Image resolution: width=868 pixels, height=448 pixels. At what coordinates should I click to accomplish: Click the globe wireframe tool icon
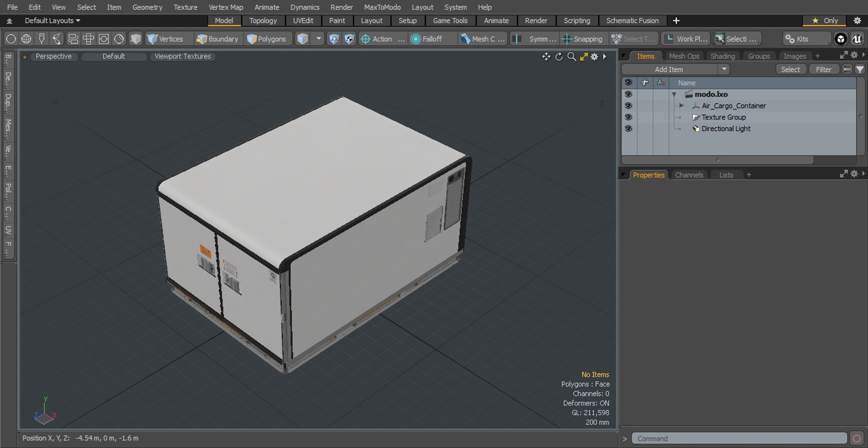[26, 39]
